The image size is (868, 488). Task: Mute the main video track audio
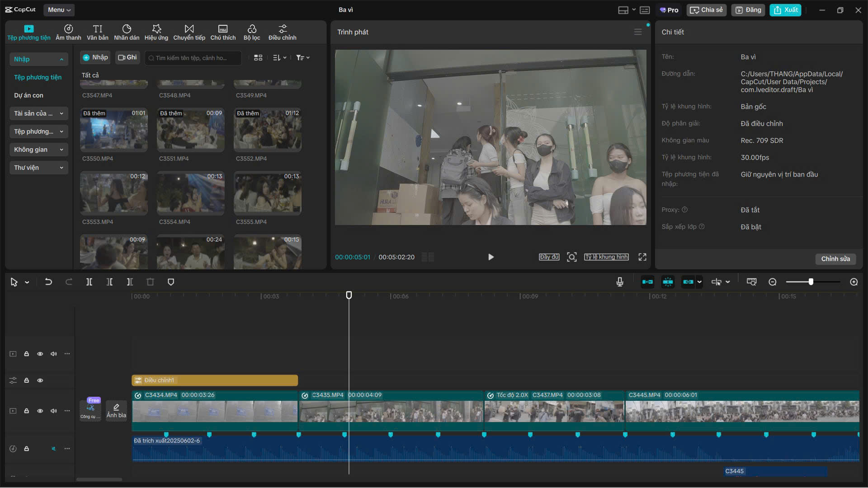[x=54, y=411]
